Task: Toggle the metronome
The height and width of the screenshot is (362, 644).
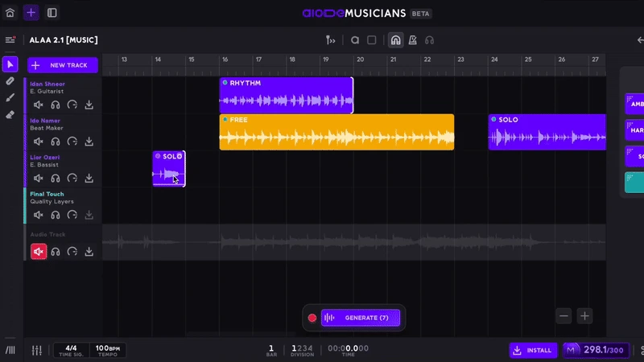Action: coord(412,40)
